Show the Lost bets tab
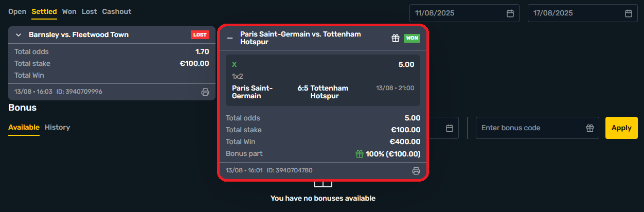The image size is (644, 212). (90, 11)
